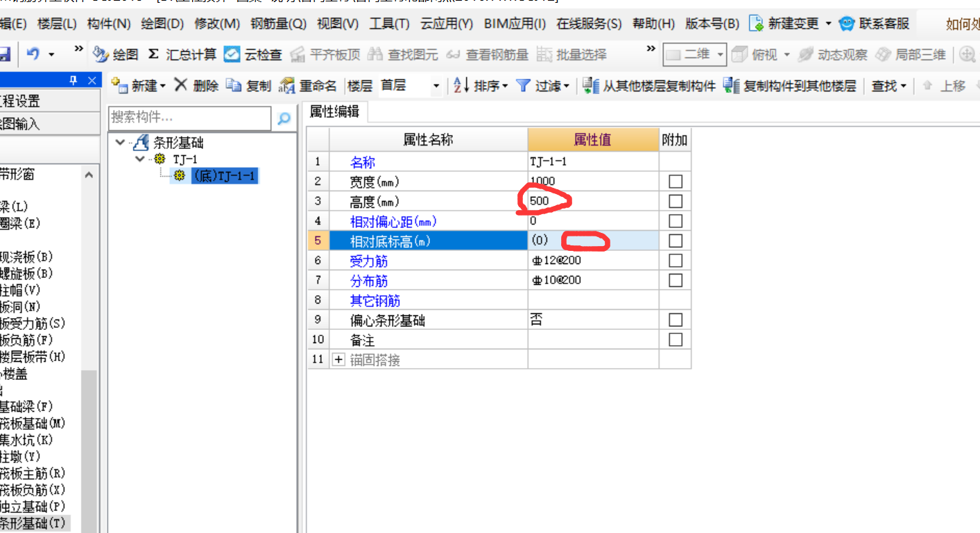Click the 删除 delete X icon
980x533 pixels.
click(x=181, y=85)
